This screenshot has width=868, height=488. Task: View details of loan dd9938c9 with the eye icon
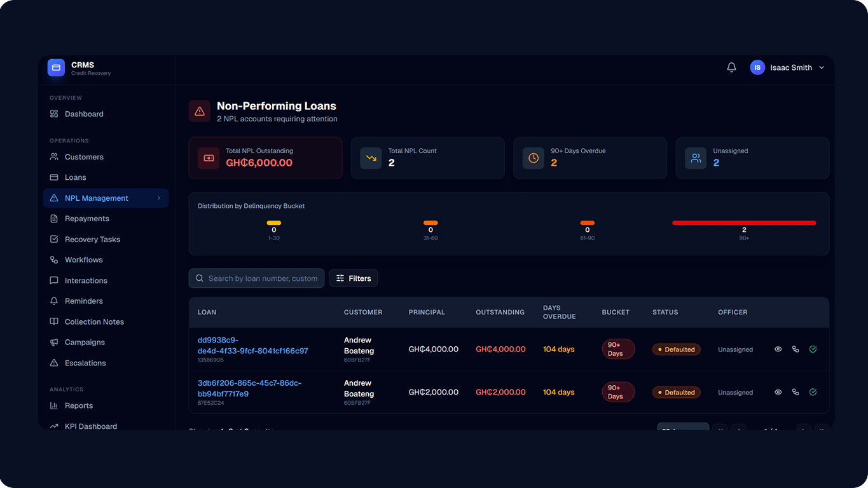click(x=778, y=349)
